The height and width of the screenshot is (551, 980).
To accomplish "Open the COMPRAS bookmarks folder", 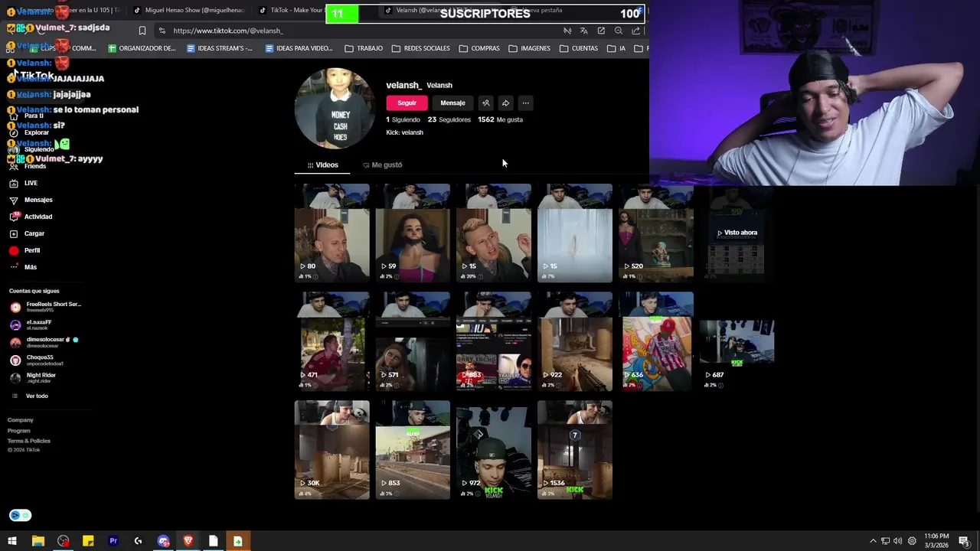I will (479, 48).
